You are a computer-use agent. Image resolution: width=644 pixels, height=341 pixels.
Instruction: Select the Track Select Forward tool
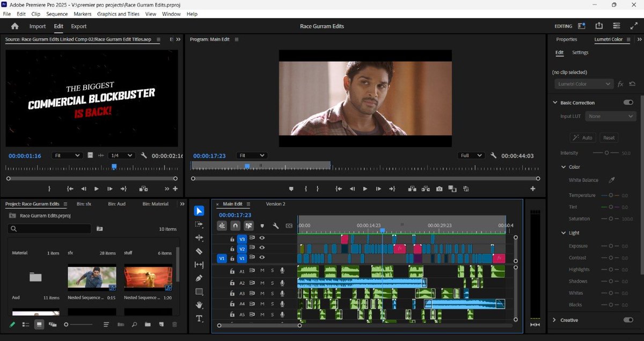coord(199,224)
